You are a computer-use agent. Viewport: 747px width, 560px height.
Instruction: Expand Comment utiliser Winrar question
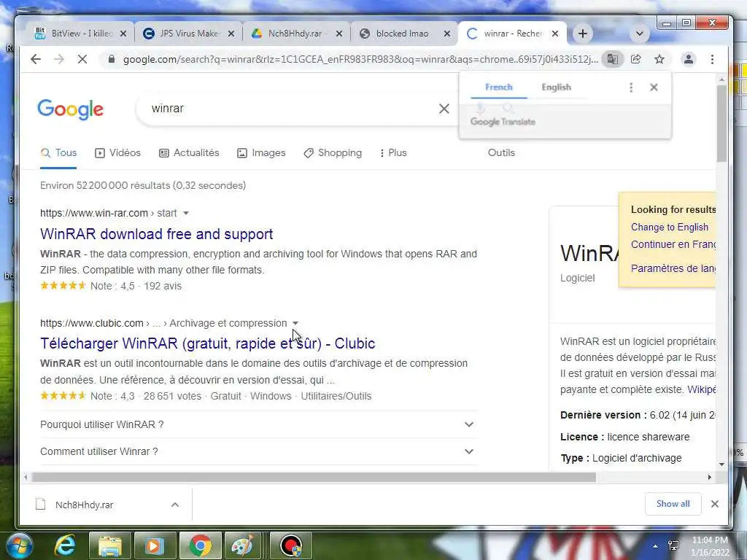point(259,451)
